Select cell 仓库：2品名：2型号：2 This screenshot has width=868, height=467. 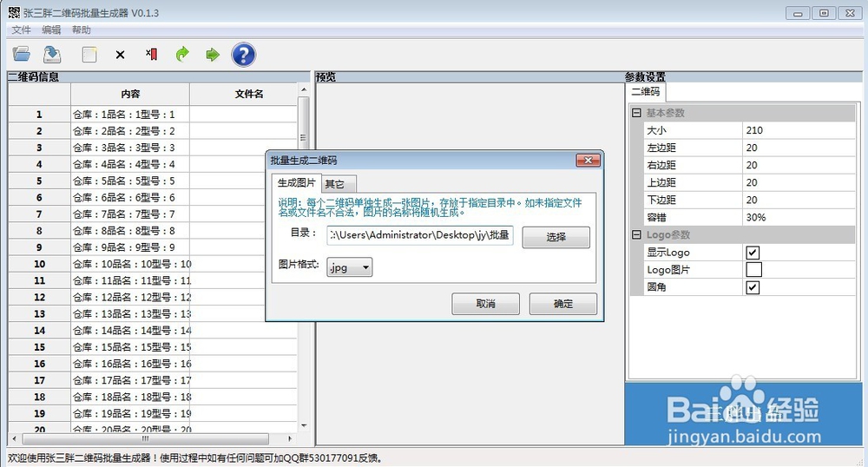[x=130, y=131]
